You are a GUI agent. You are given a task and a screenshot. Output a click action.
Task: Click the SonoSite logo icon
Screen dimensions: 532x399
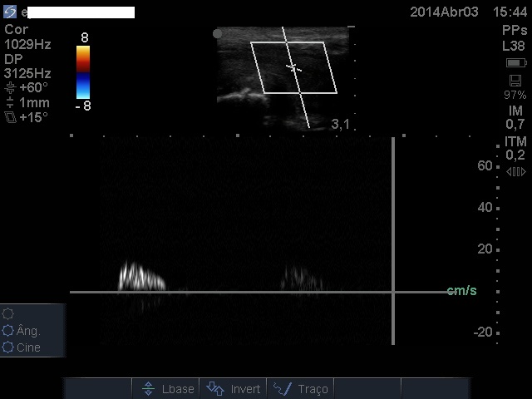[10, 12]
